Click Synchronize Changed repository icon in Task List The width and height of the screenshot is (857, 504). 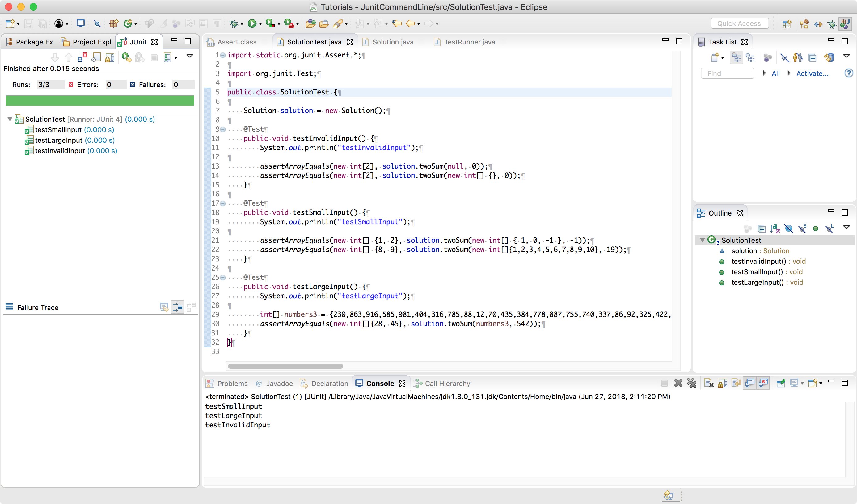(x=829, y=58)
